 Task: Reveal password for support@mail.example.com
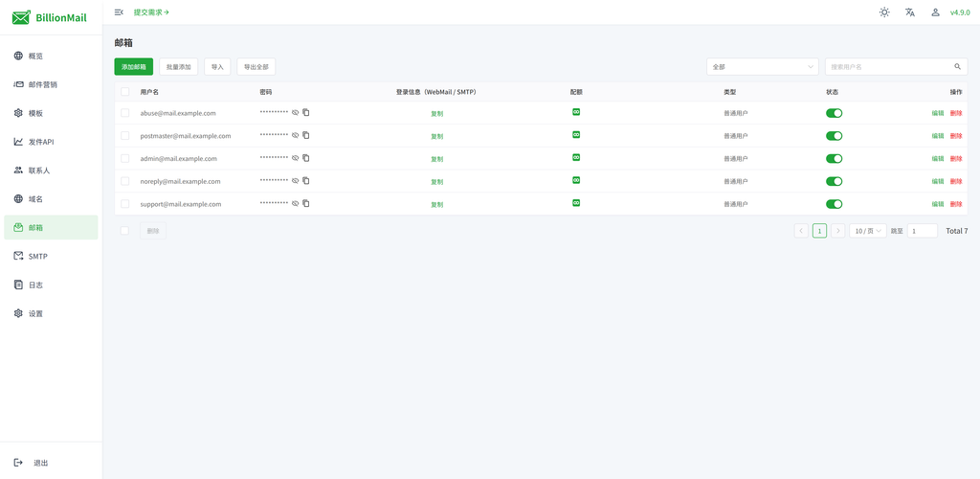tap(295, 204)
